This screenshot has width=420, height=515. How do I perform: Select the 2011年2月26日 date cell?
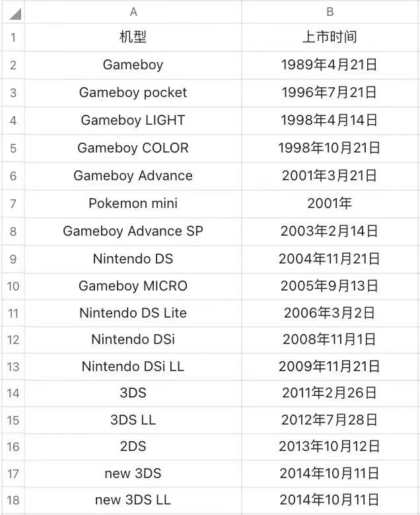(x=330, y=393)
